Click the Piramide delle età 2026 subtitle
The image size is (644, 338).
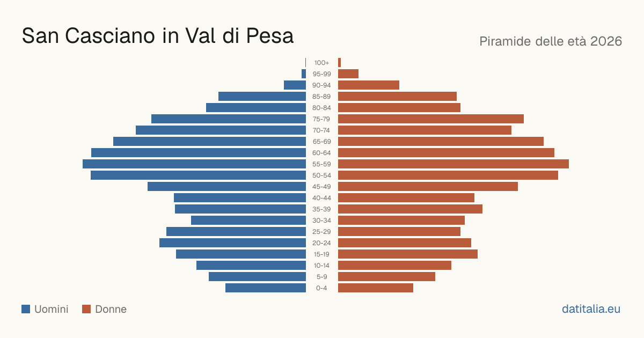coord(551,41)
